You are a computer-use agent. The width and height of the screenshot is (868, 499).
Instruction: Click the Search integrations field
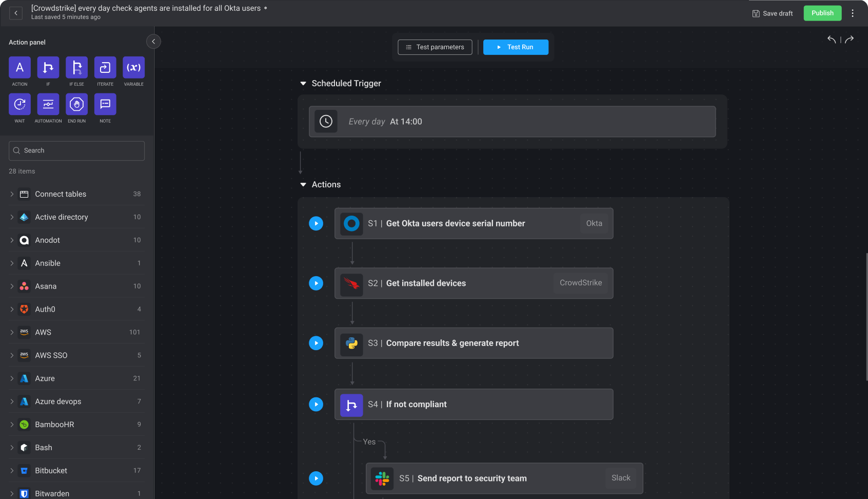76,150
